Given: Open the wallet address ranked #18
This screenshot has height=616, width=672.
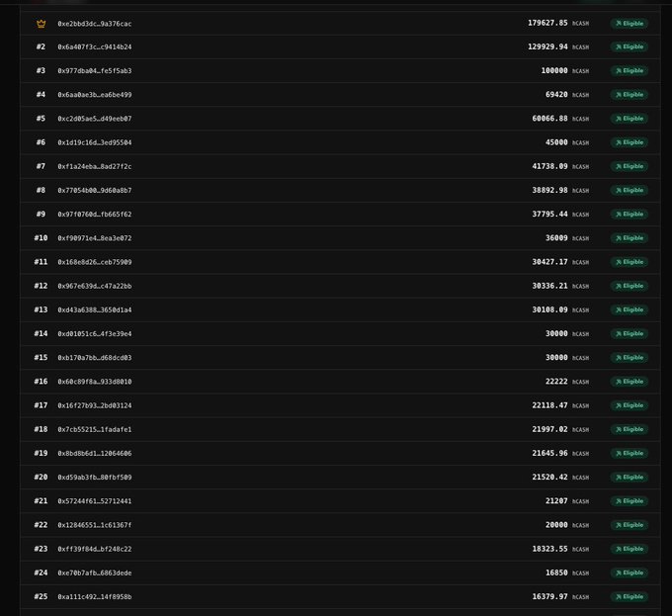Looking at the screenshot, I should [95, 429].
